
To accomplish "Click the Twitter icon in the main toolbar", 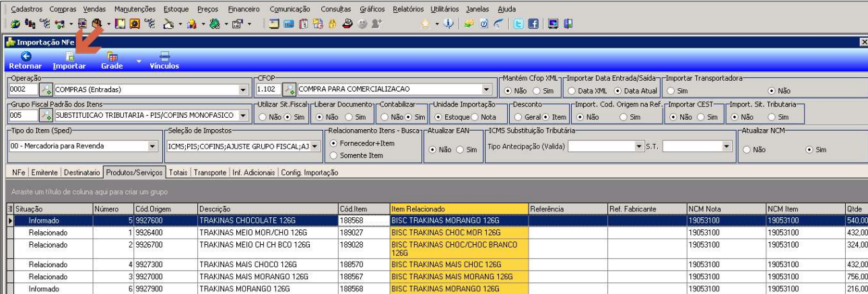I will pos(518,24).
